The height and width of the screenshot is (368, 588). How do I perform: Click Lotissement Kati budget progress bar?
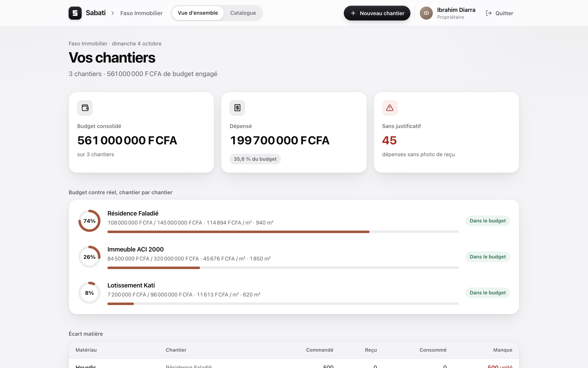283,304
